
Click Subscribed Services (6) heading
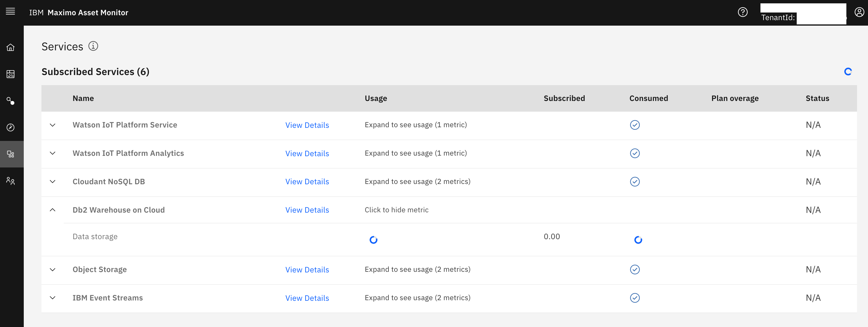tap(95, 72)
